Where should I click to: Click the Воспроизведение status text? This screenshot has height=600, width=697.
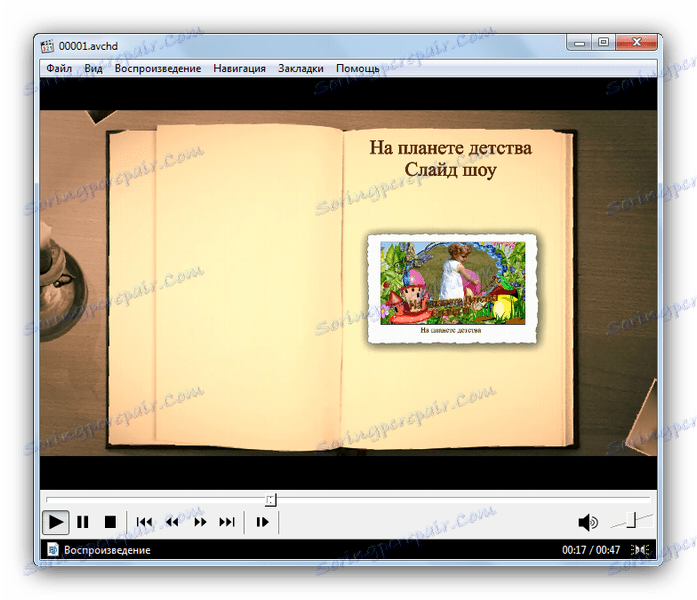(x=107, y=550)
